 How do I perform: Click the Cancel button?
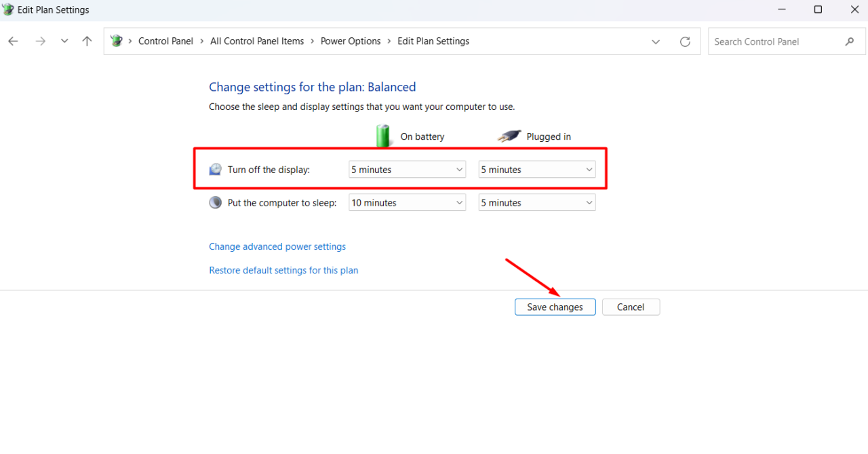tap(631, 307)
